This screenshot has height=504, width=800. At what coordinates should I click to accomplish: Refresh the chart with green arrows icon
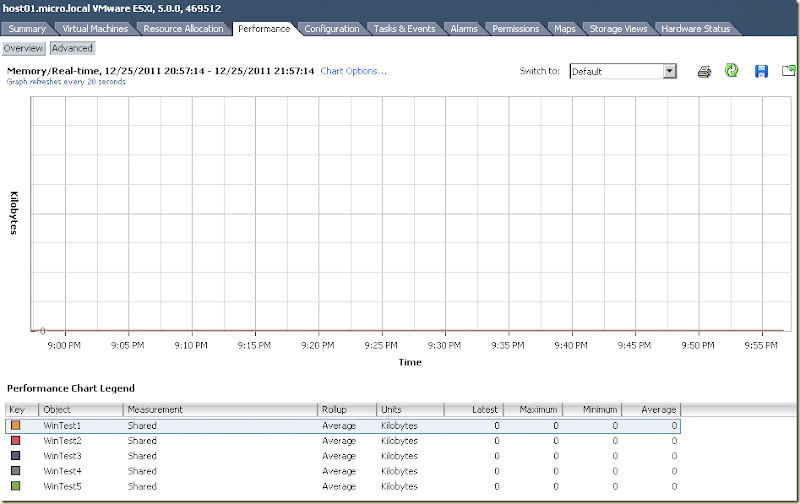pyautogui.click(x=732, y=70)
